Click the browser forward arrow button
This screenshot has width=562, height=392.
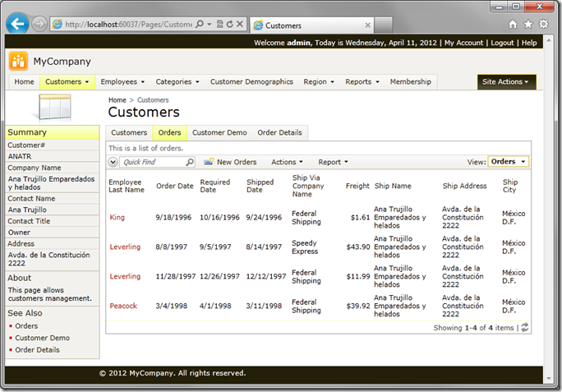pyautogui.click(x=39, y=24)
